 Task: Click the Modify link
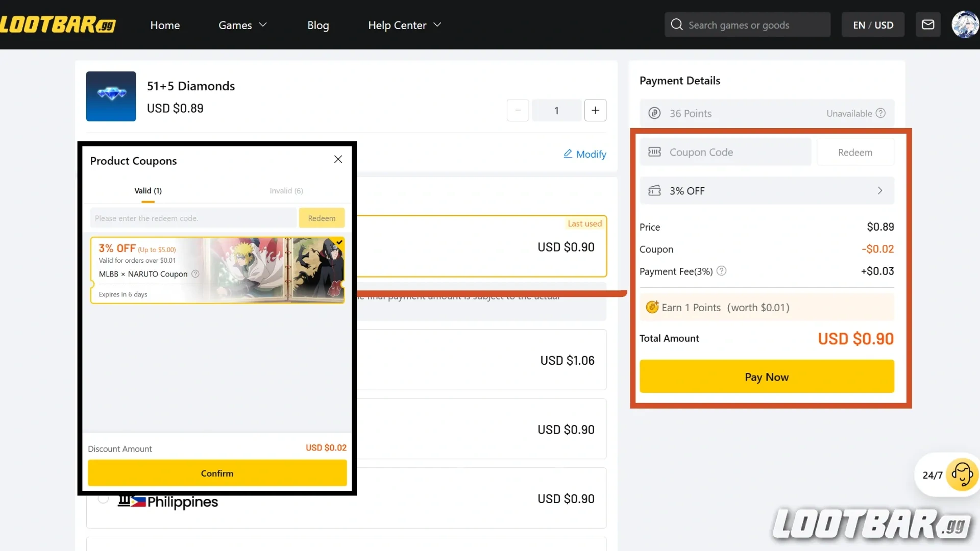coord(585,154)
